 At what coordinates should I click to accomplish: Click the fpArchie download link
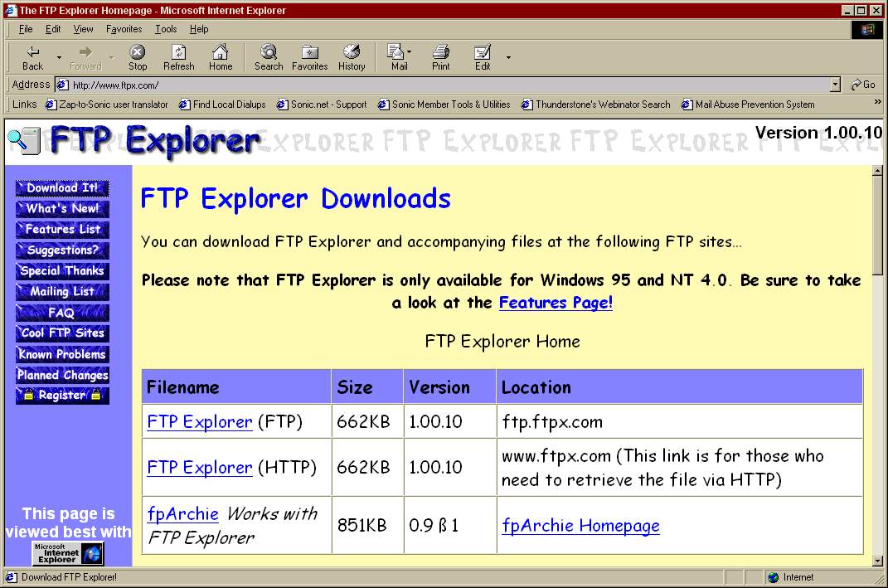(x=183, y=514)
